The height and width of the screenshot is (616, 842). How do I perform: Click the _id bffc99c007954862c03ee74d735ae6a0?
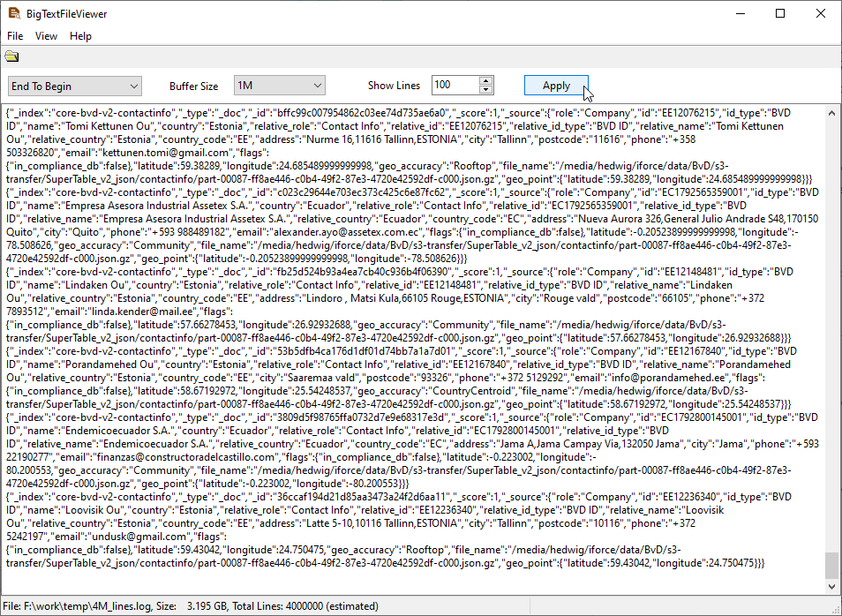(x=362, y=113)
